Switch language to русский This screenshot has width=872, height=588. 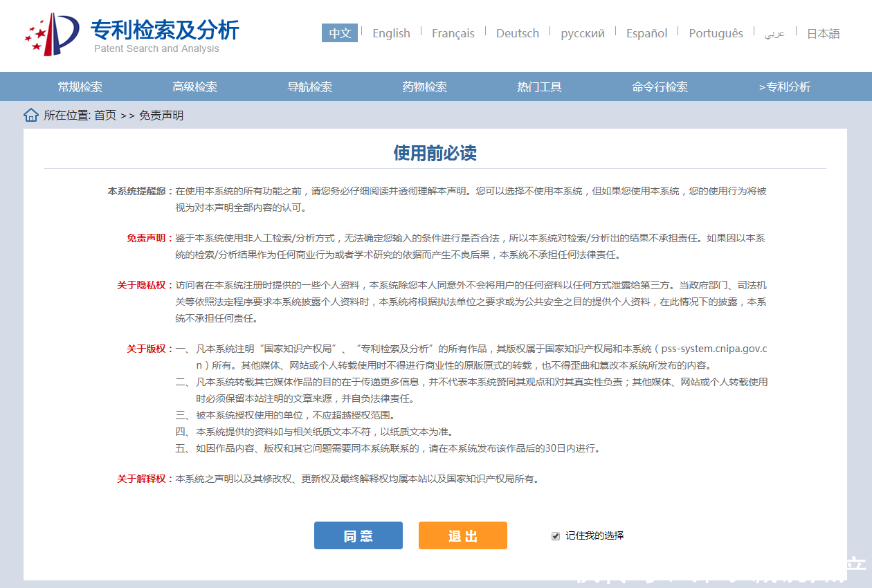coord(583,33)
